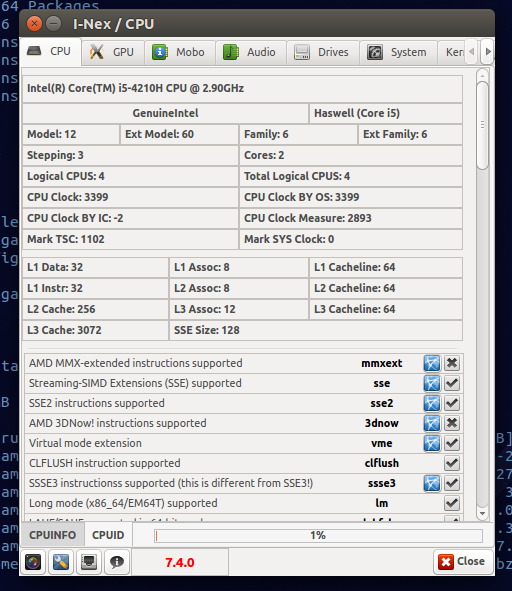Click the Audio tab's music note icon
This screenshot has height=591, width=512.
coord(230,52)
